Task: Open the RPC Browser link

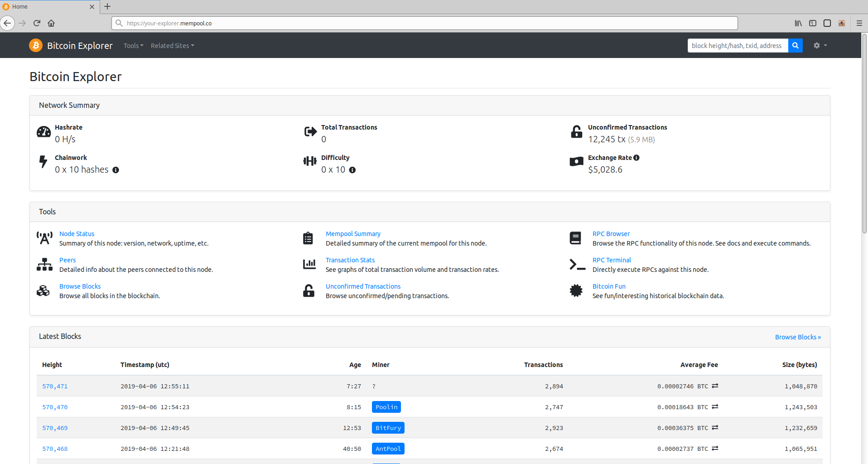Action: (x=611, y=234)
